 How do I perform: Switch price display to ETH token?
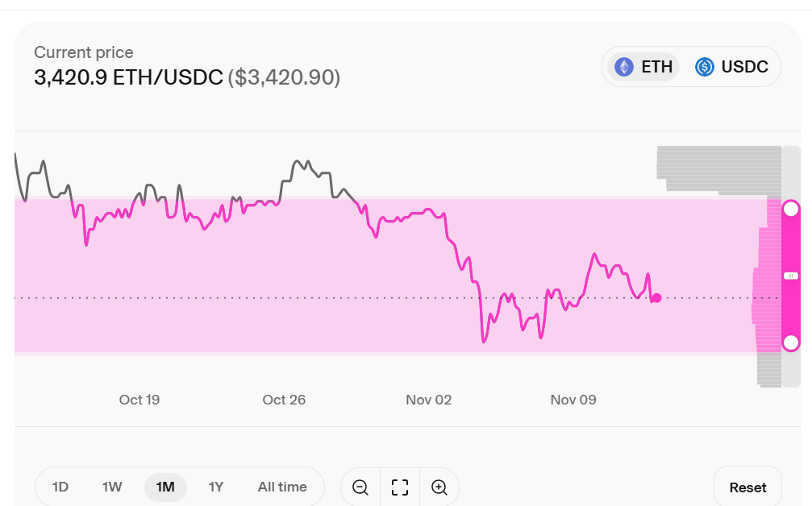pos(643,67)
